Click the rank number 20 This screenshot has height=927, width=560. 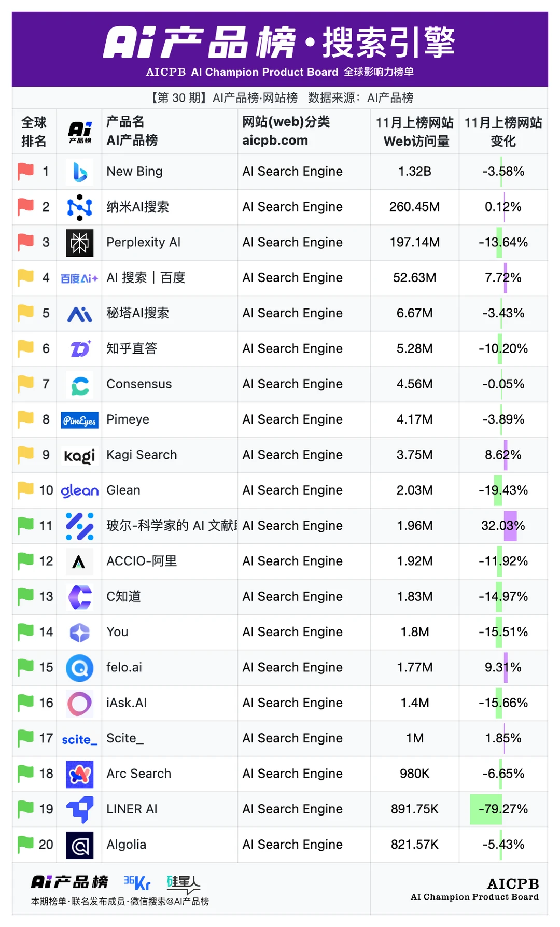tap(46, 845)
